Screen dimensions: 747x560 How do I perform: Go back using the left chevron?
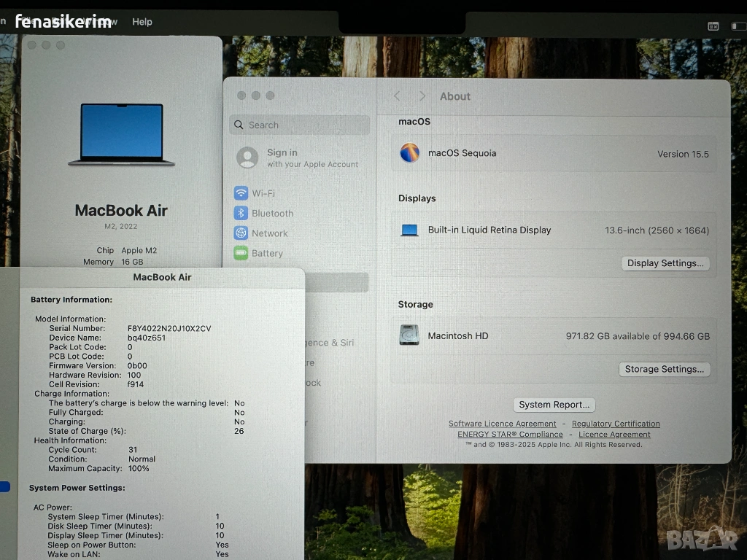[x=398, y=96]
